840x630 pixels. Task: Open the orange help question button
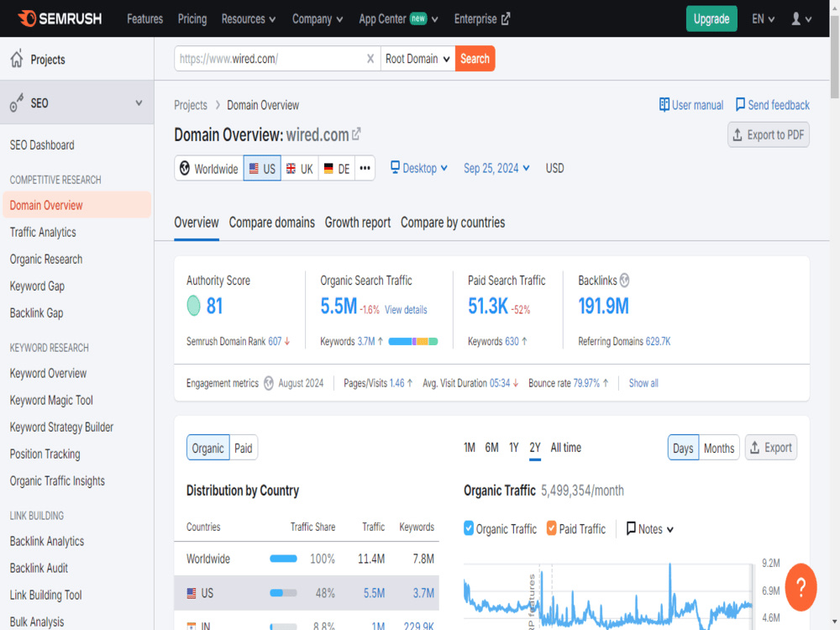(x=801, y=587)
